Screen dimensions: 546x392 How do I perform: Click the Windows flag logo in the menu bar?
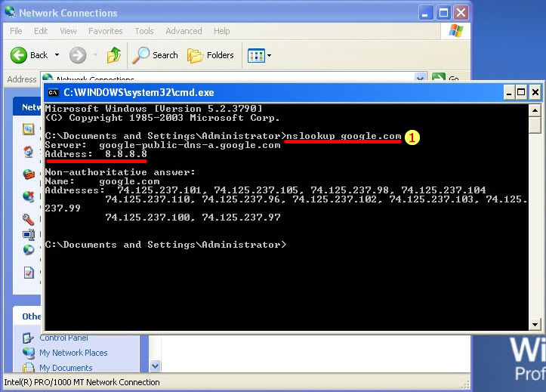(456, 31)
